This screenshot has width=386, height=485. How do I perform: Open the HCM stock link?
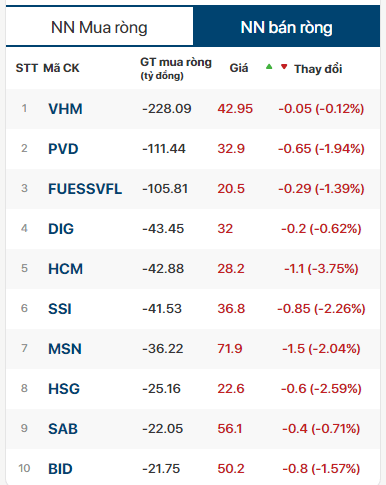click(x=66, y=269)
